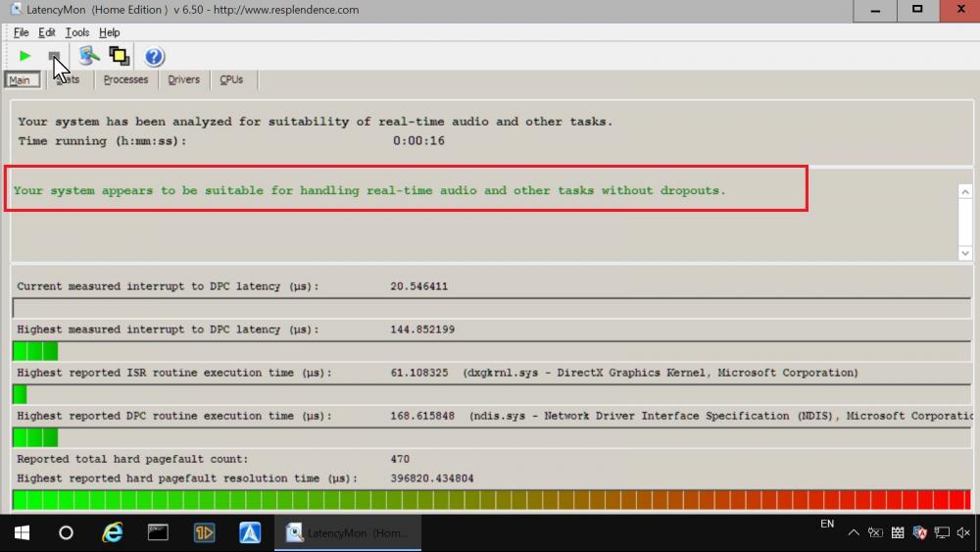Start monitoring with the green play icon
This screenshot has width=980, height=552.
coord(25,56)
